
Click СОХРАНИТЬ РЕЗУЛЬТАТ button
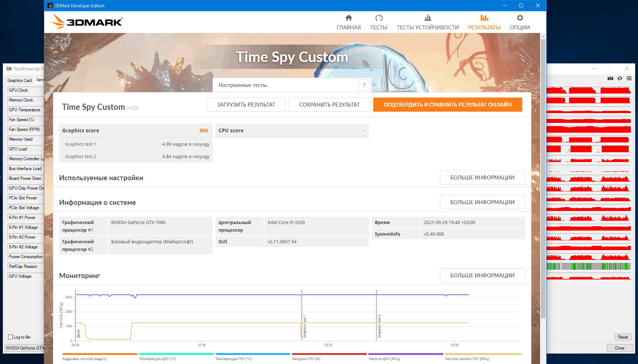(x=329, y=105)
